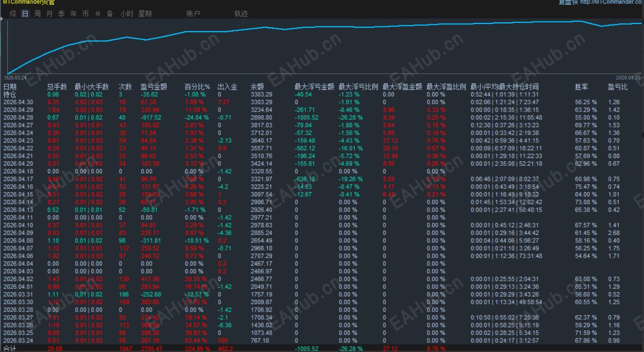
Task: Click the 7.27 deposit value
Action: (223, 102)
